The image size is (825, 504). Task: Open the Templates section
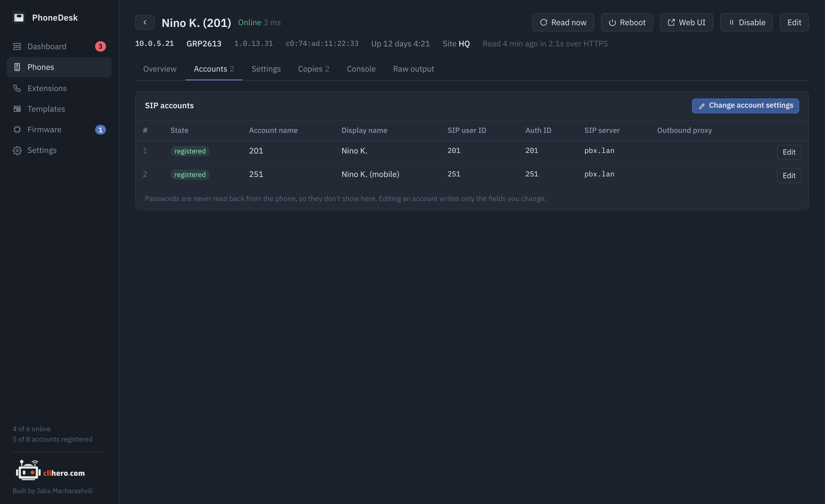[x=59, y=109]
